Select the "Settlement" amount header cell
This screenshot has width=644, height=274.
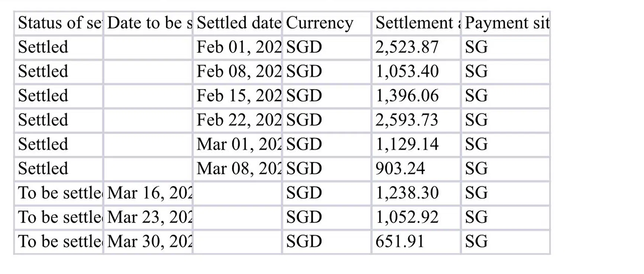tap(416, 23)
